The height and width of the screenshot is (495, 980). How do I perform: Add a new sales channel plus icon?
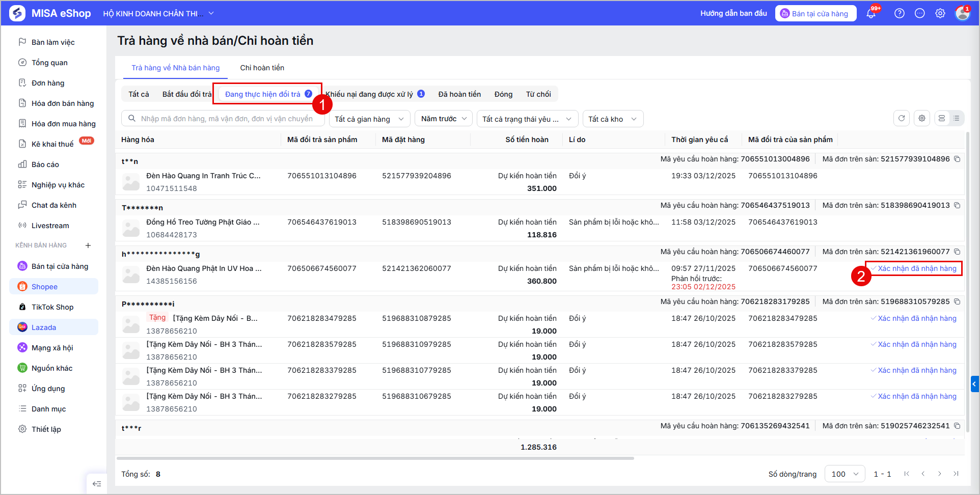[88, 245]
